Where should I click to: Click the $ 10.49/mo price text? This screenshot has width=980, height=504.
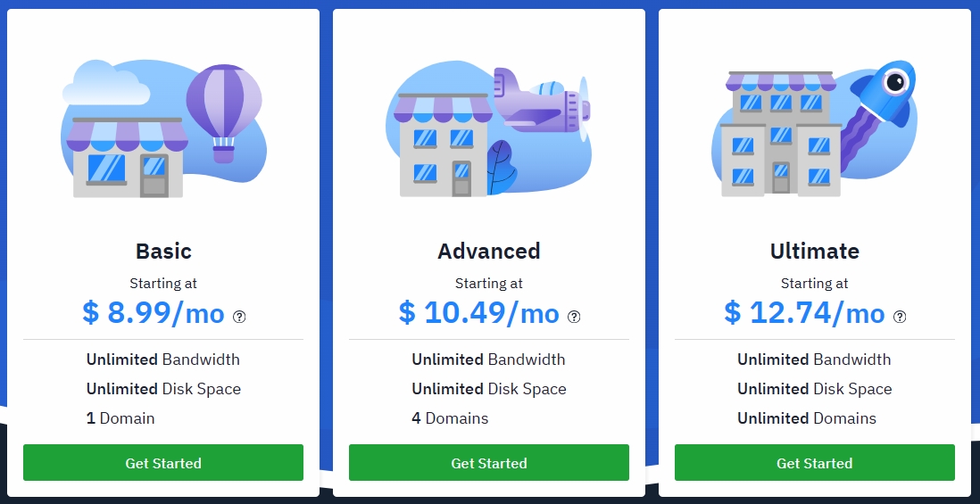click(x=478, y=312)
